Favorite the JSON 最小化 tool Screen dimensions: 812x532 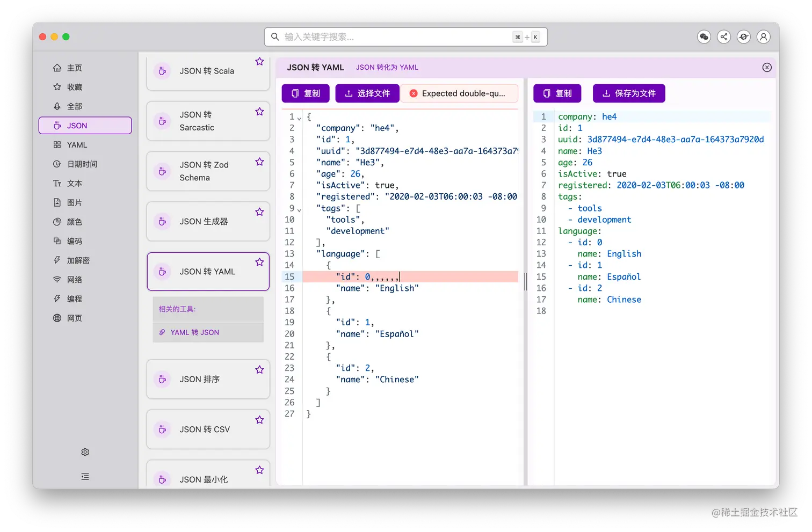coord(259,470)
